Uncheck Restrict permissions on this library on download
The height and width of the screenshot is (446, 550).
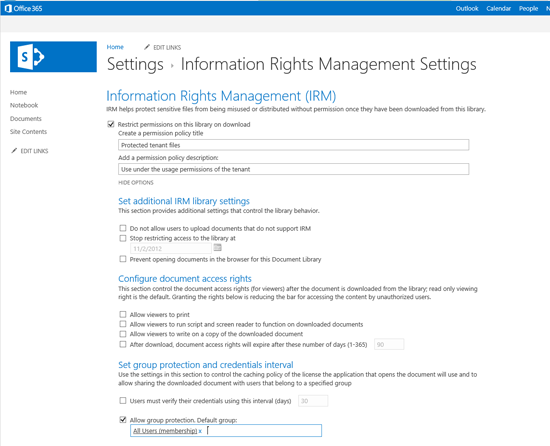(111, 124)
